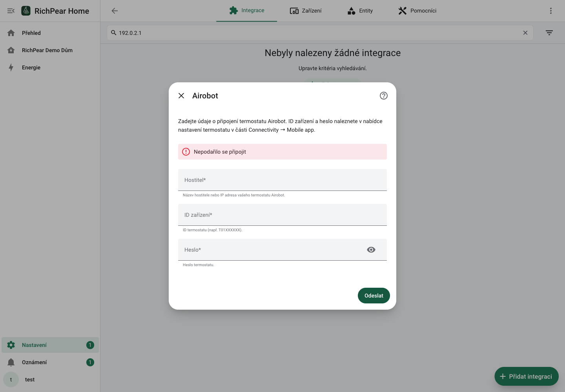Click the Hostitel input field
The width and height of the screenshot is (565, 392).
tap(282, 180)
